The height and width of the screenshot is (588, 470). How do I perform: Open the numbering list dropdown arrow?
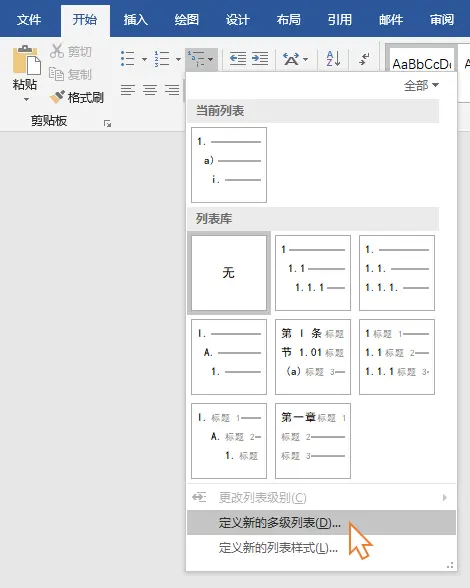pyautogui.click(x=179, y=59)
